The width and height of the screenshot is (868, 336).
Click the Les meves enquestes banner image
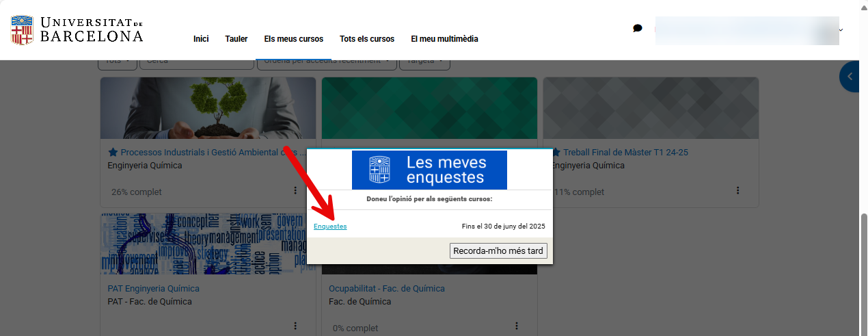tap(429, 170)
